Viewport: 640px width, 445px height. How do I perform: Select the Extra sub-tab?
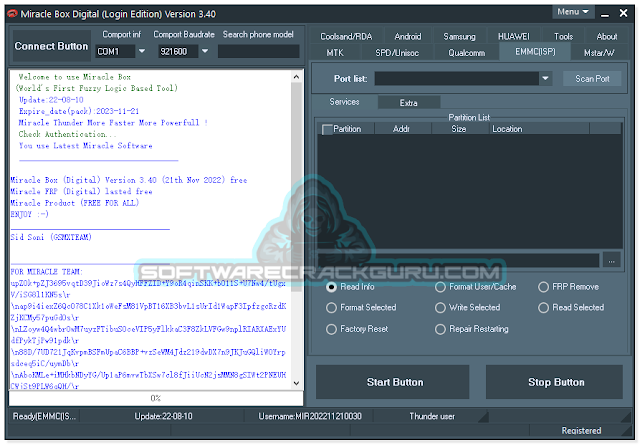pyautogui.click(x=409, y=103)
